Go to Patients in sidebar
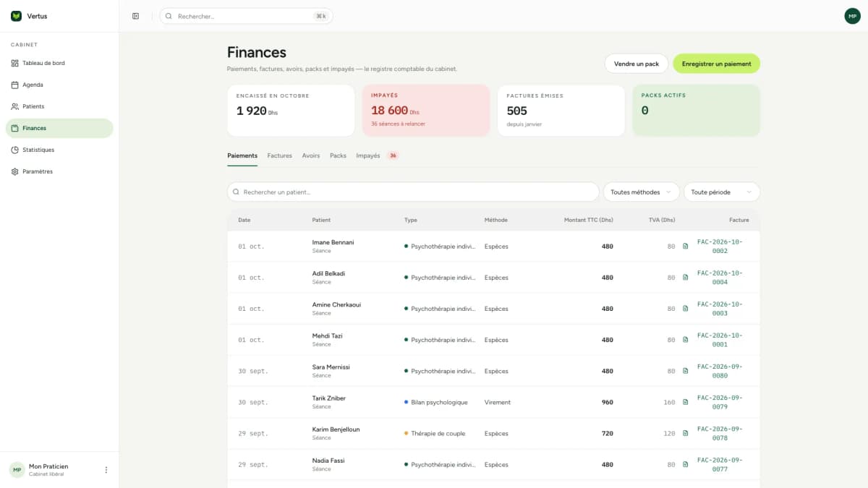 pos(59,106)
